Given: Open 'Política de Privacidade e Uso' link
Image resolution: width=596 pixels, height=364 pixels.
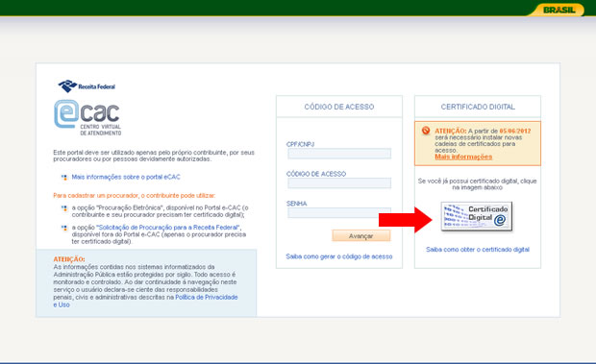Looking at the screenshot, I should [145, 301].
